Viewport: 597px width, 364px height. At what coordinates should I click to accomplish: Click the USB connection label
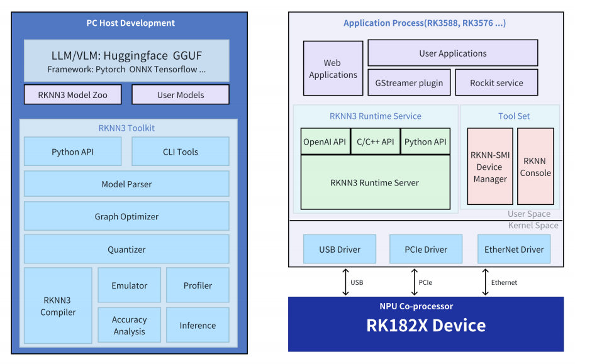(x=357, y=283)
